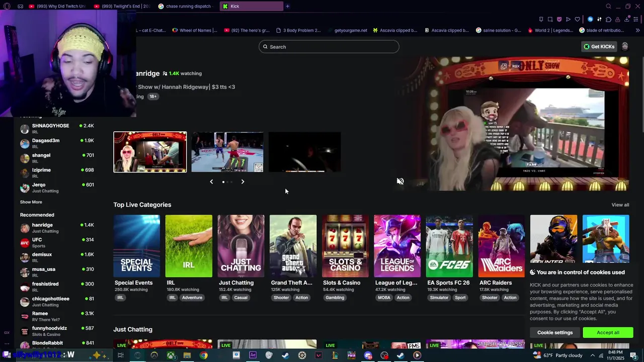Click the browser tab search magnifier icon

coord(608,6)
